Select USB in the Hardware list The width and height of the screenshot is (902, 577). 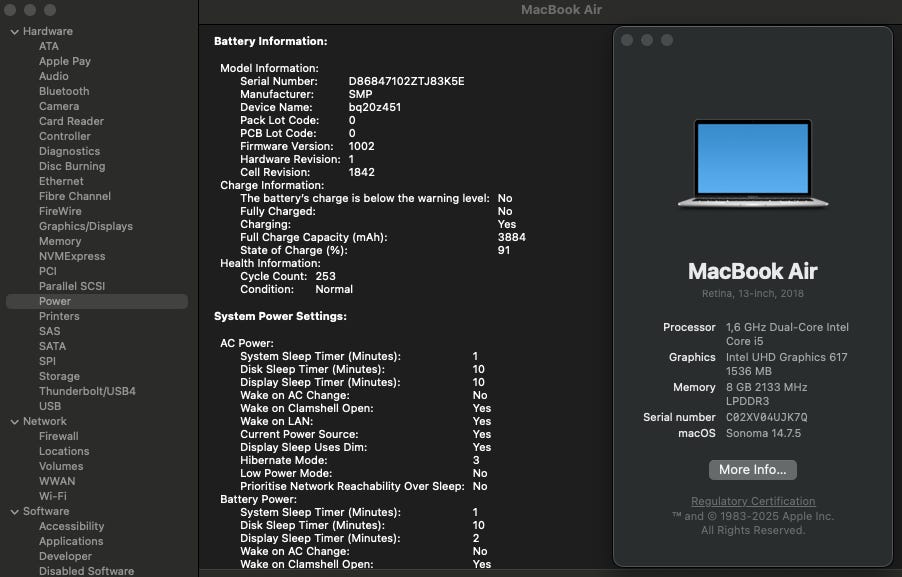[x=50, y=406]
